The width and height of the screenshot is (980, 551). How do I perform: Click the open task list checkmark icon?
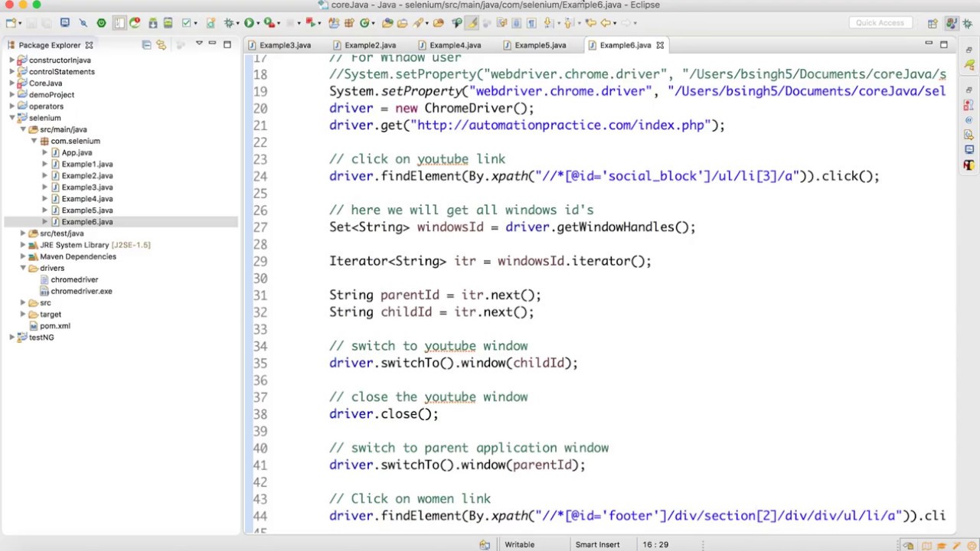point(186,23)
